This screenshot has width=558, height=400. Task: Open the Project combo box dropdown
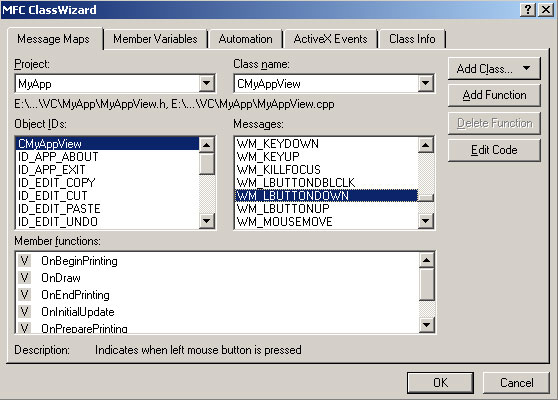tap(206, 84)
